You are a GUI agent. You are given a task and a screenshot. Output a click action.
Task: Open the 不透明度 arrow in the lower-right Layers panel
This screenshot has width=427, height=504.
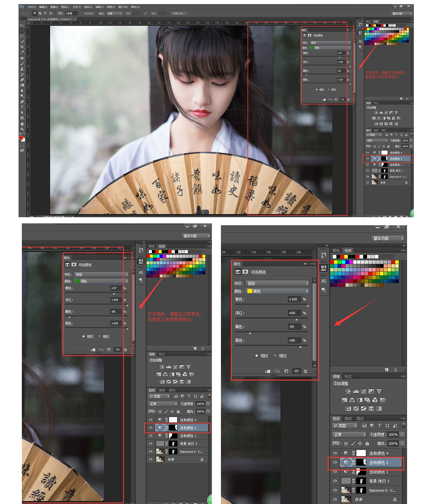[402, 434]
